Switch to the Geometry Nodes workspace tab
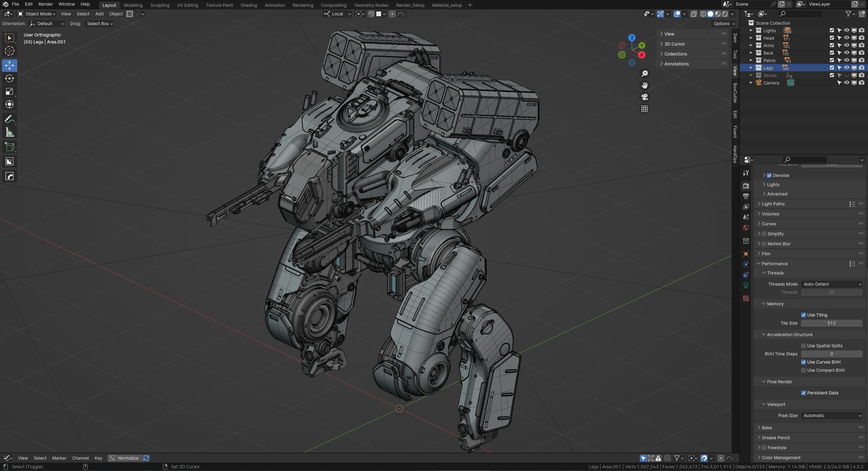The height and width of the screenshot is (471, 868). point(371,5)
